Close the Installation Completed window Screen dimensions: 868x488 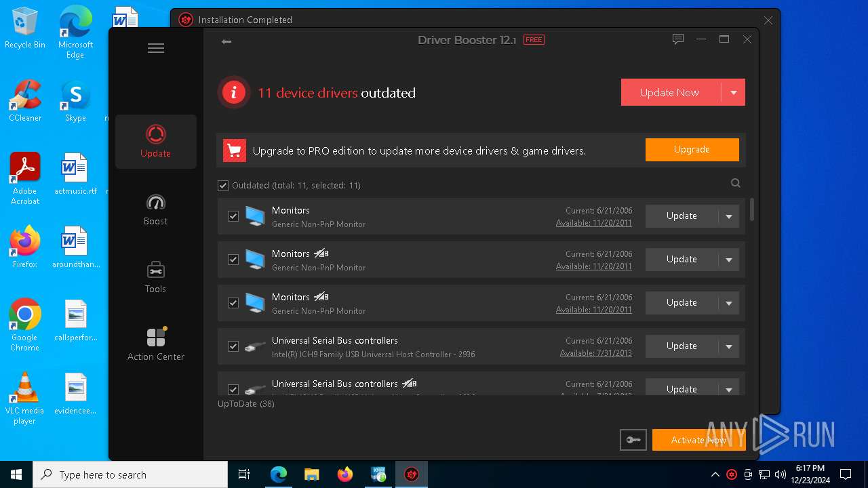(768, 20)
